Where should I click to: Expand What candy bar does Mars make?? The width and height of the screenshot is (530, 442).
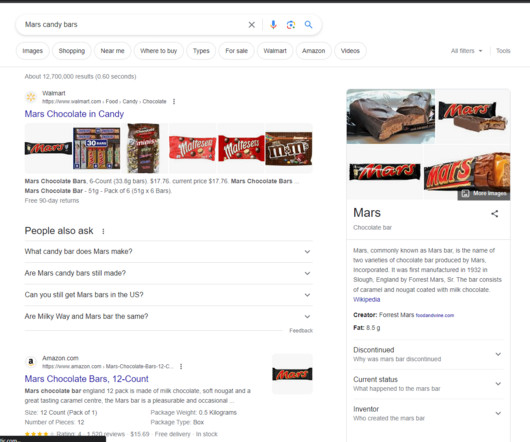point(168,251)
